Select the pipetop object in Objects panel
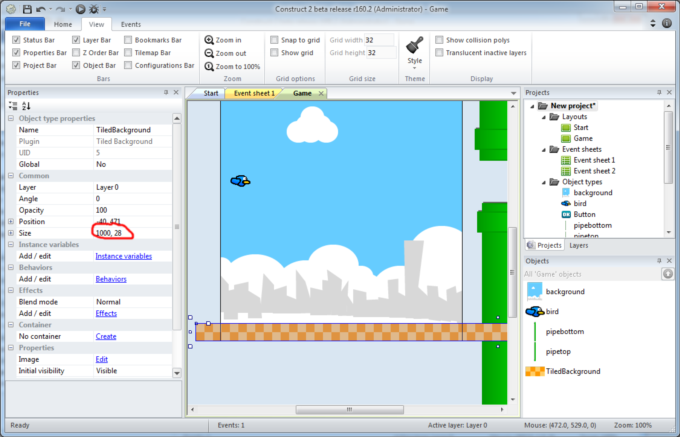The image size is (680, 437). (558, 351)
